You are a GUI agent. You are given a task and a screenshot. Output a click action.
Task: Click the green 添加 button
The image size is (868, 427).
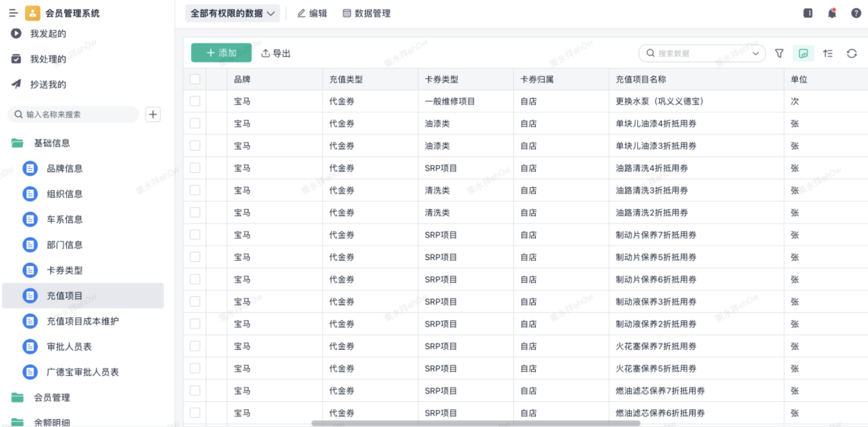(x=221, y=53)
